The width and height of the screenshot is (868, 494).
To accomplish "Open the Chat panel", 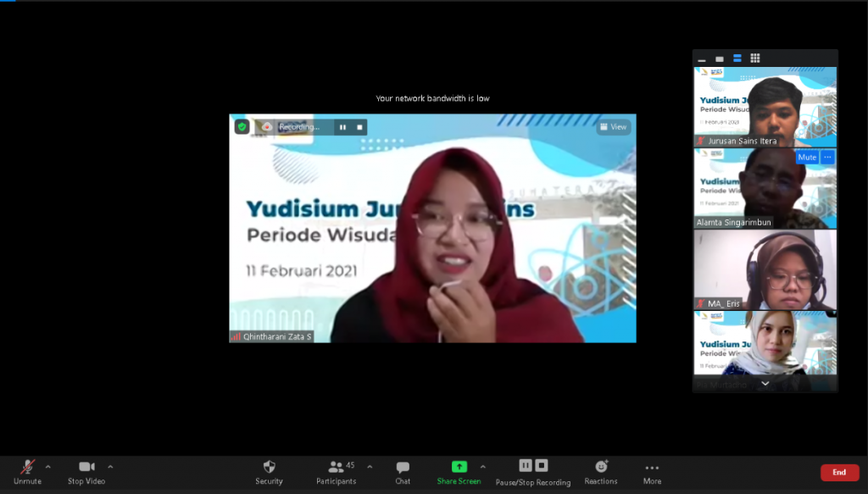I will (403, 472).
